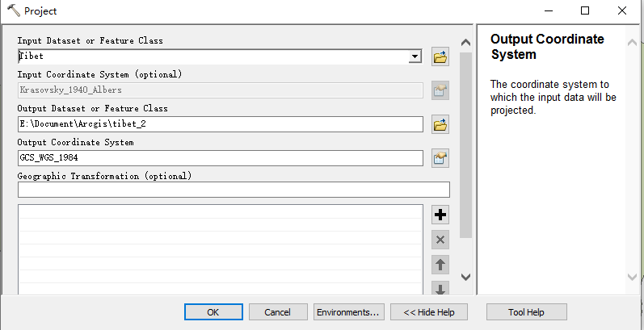Open the Environments settings
Image resolution: width=644 pixels, height=330 pixels.
[x=347, y=312]
